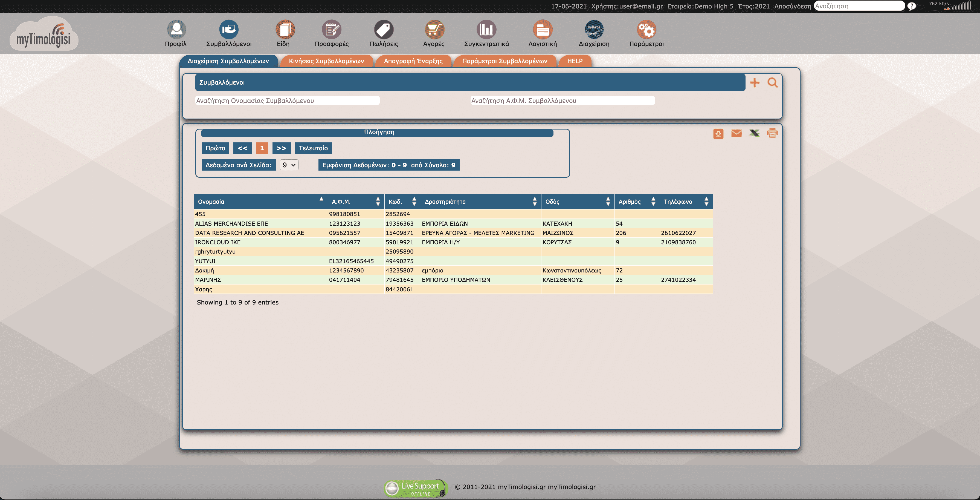This screenshot has height=500, width=980.
Task: Change sort order on the Οδός column
Action: pyautogui.click(x=608, y=202)
